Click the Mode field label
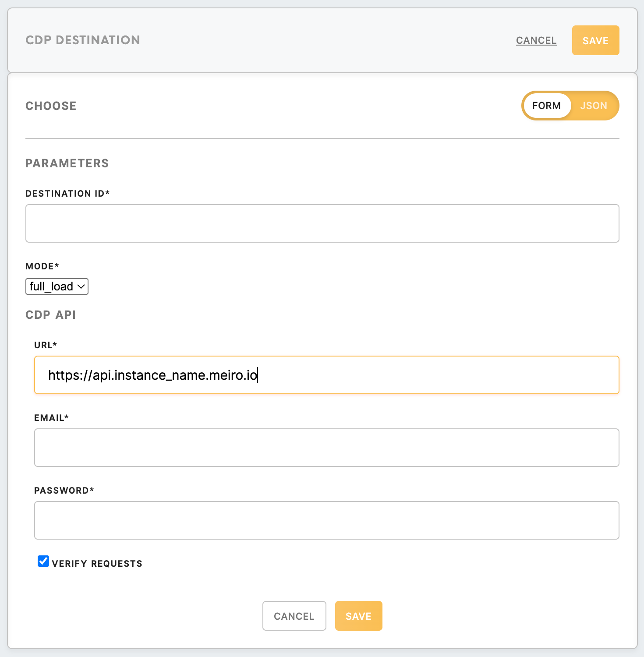 pos(42,266)
